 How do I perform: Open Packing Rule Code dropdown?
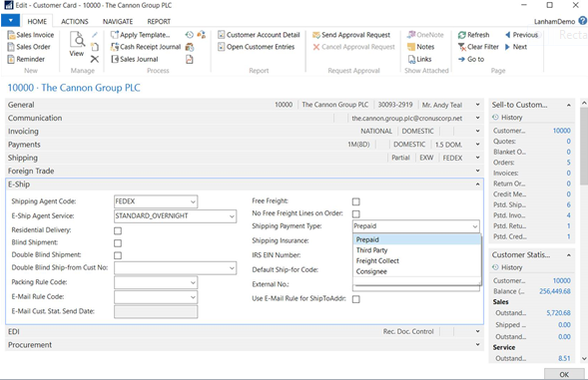click(x=193, y=282)
